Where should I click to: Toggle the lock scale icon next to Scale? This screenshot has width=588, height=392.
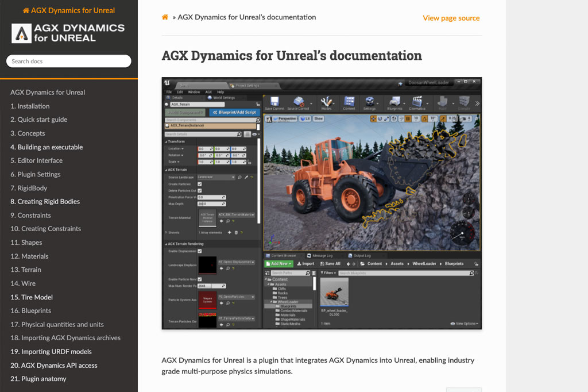(x=249, y=162)
